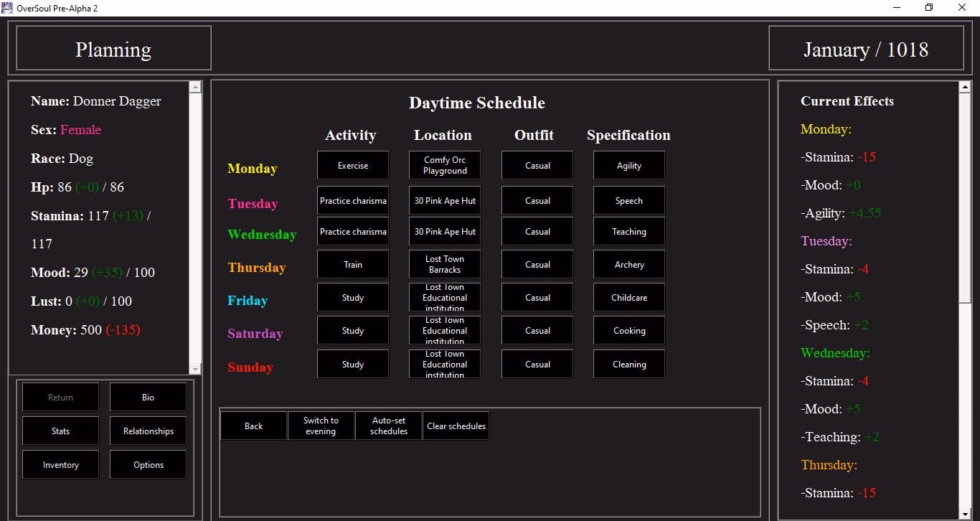Viewport: 980px width, 521px height.
Task: Pick Monday's Comfy Orc Playground location
Action: (445, 165)
